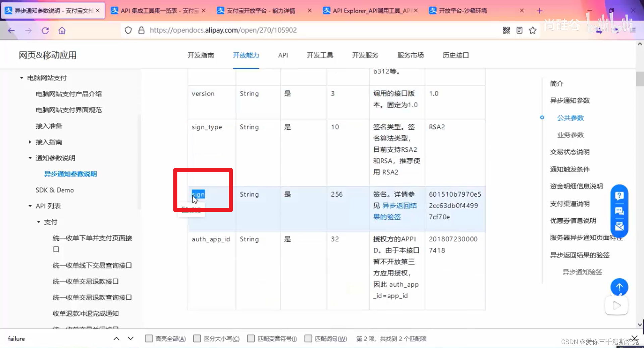Image resolution: width=644 pixels, height=348 pixels.
Task: Click the floating help question icon
Action: pyautogui.click(x=619, y=195)
